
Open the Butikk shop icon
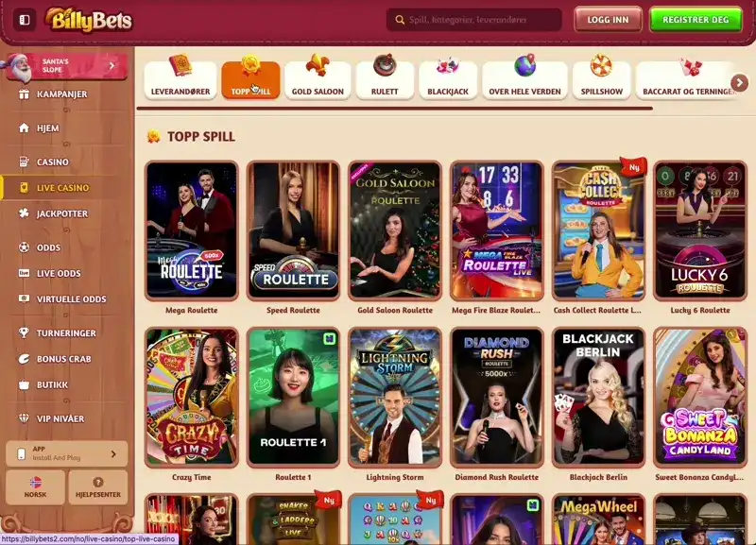24,384
